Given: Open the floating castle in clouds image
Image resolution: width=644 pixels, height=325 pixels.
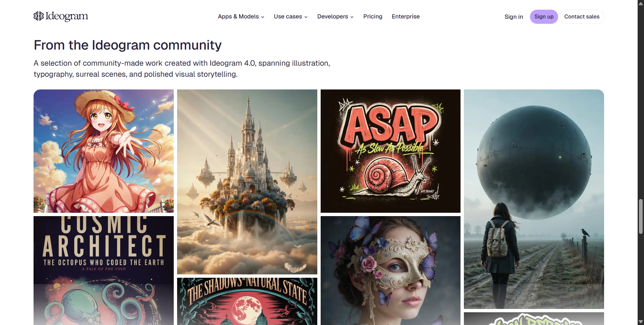Looking at the screenshot, I should (x=247, y=182).
